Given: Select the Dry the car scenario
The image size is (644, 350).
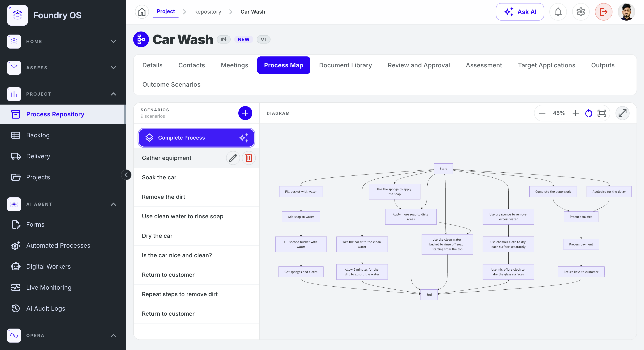Looking at the screenshot, I should (196, 236).
